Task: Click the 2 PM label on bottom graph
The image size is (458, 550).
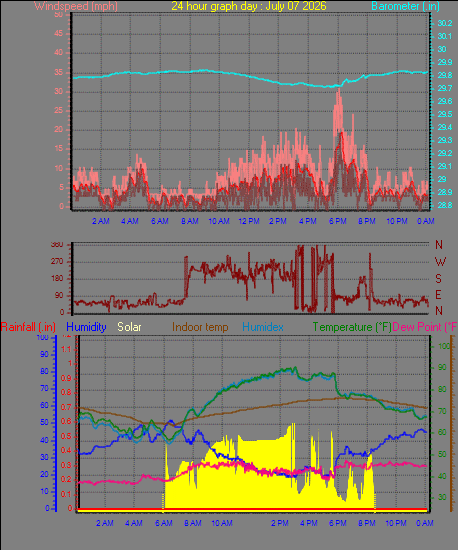Action: 279,523
